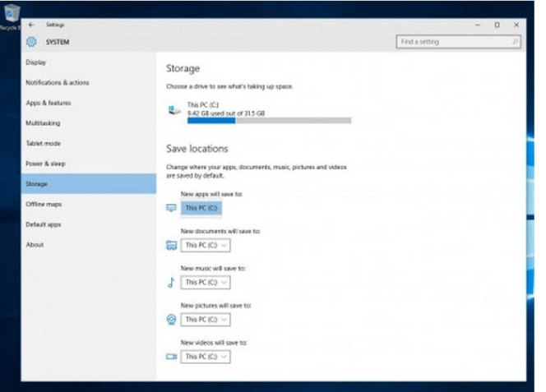Open New pictures save location dropdown
Viewport: 546px width, 392px height.
click(206, 320)
